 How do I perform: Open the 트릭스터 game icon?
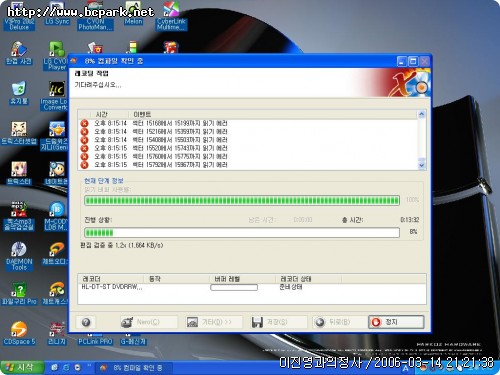click(x=19, y=173)
